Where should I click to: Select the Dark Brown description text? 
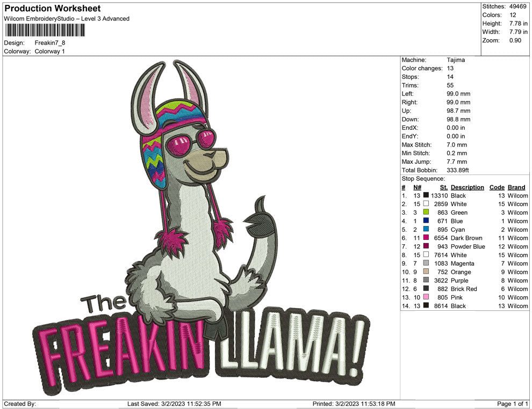(466, 238)
